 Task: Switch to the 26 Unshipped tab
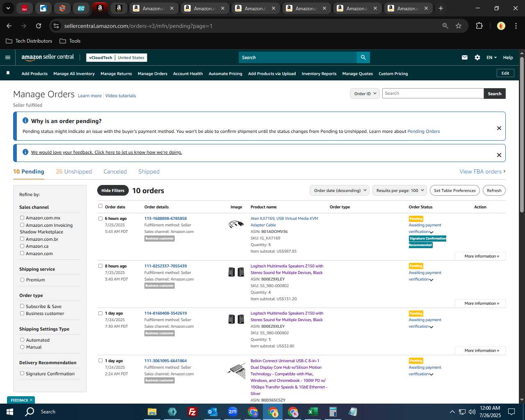coord(74,171)
